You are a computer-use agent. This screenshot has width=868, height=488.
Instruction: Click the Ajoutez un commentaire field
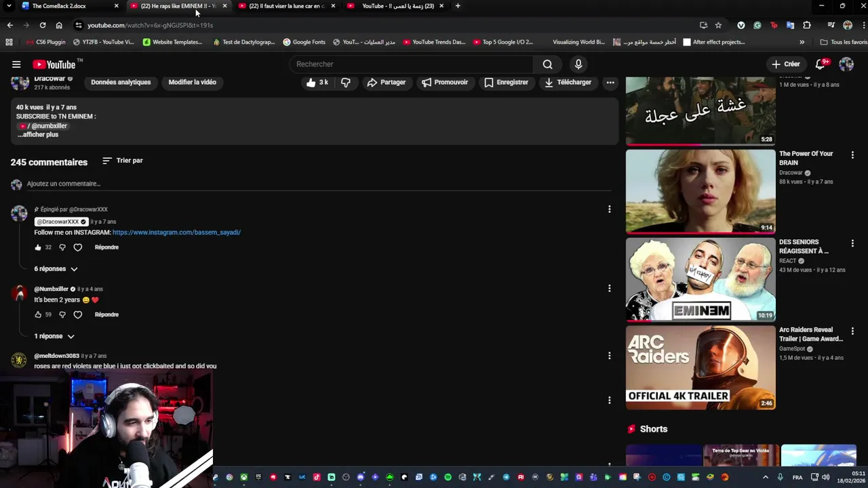(319, 184)
